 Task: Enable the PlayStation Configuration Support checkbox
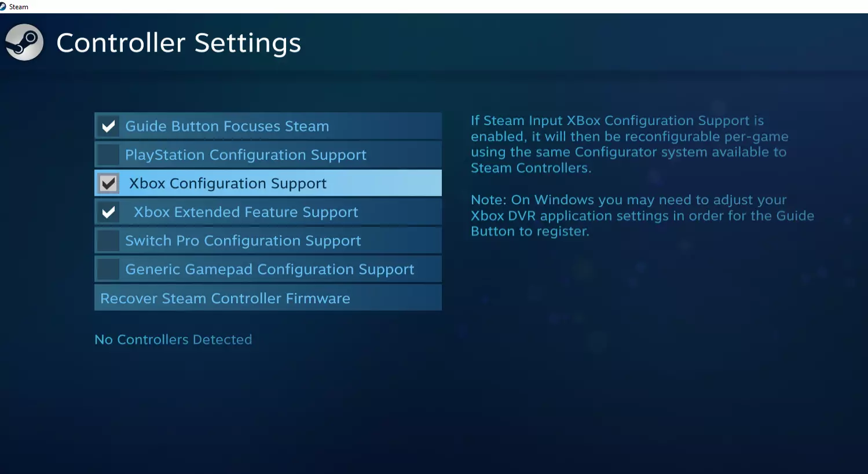coord(108,155)
